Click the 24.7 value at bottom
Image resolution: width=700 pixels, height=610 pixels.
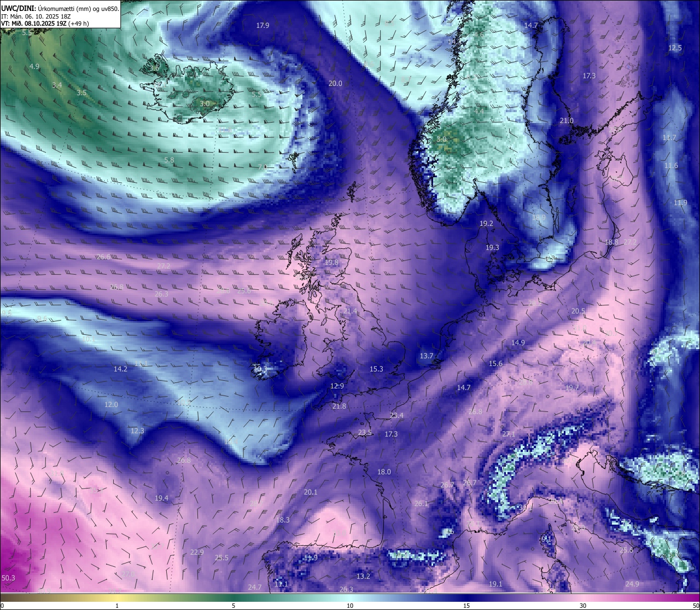pos(255,587)
